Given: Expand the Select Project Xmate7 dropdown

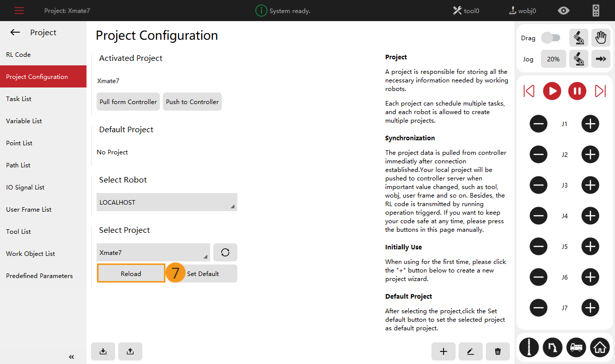Looking at the screenshot, I should [x=153, y=252].
